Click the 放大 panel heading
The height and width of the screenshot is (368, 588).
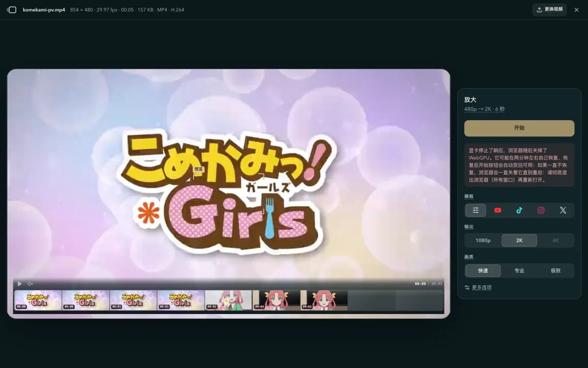(470, 100)
